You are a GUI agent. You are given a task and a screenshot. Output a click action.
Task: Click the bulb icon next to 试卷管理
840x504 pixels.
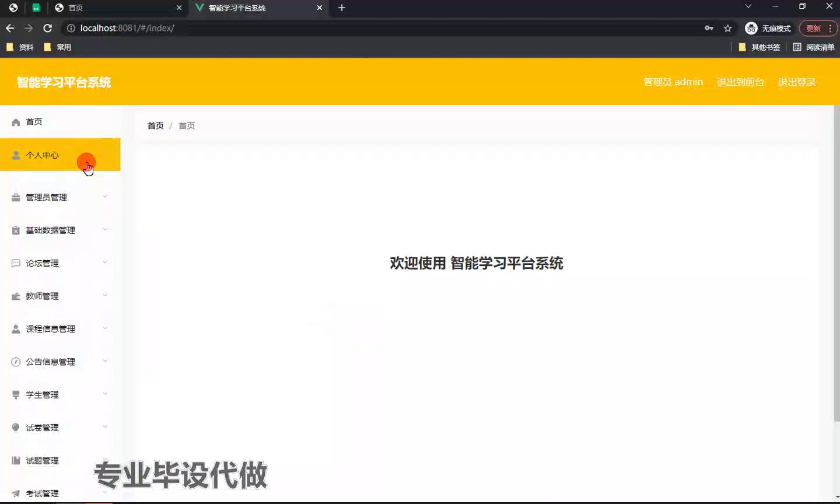(x=16, y=428)
